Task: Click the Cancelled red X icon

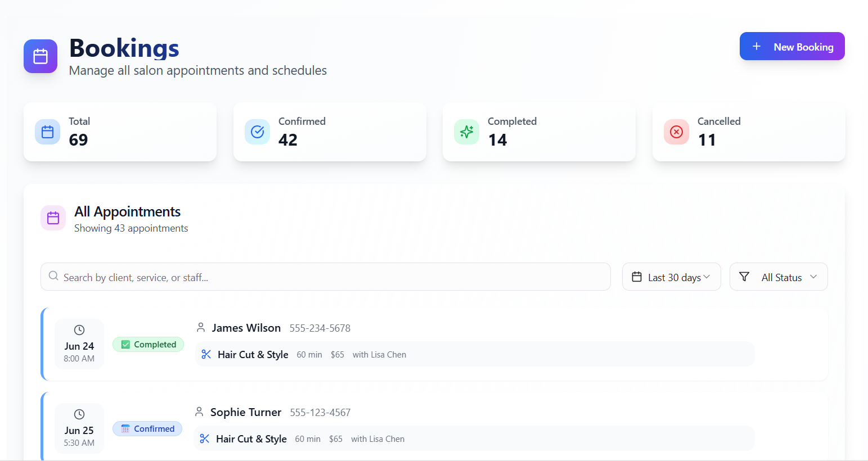Action: point(676,132)
